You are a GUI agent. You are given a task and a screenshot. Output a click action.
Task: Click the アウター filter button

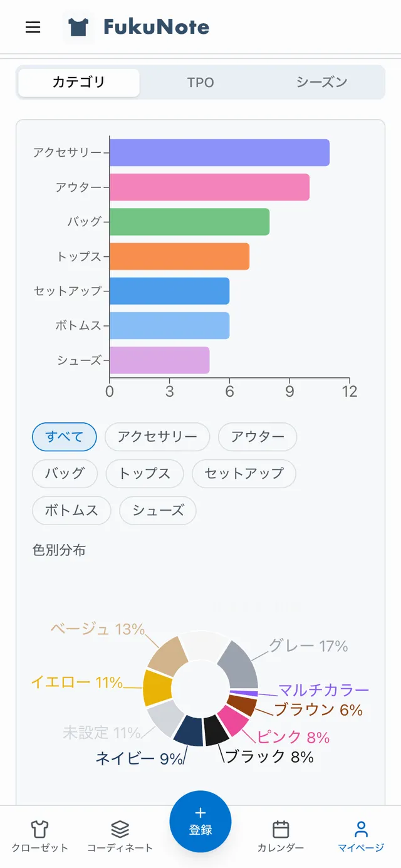coord(258,437)
